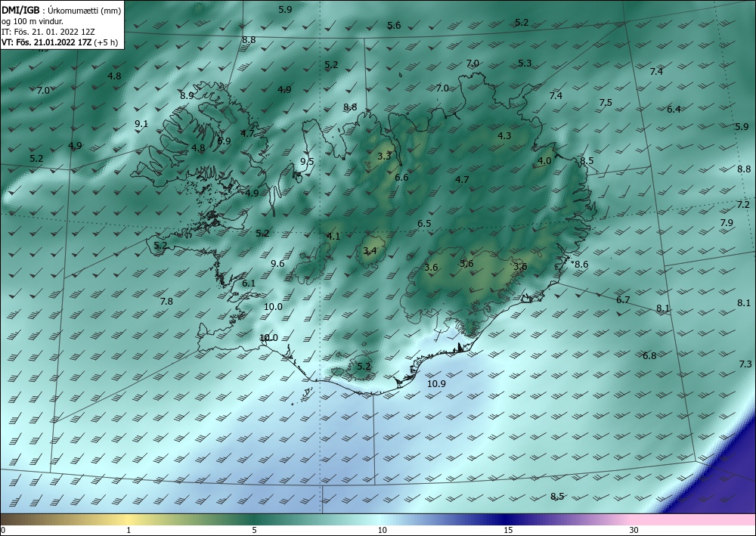Click the 7.9 value on the map

[727, 223]
